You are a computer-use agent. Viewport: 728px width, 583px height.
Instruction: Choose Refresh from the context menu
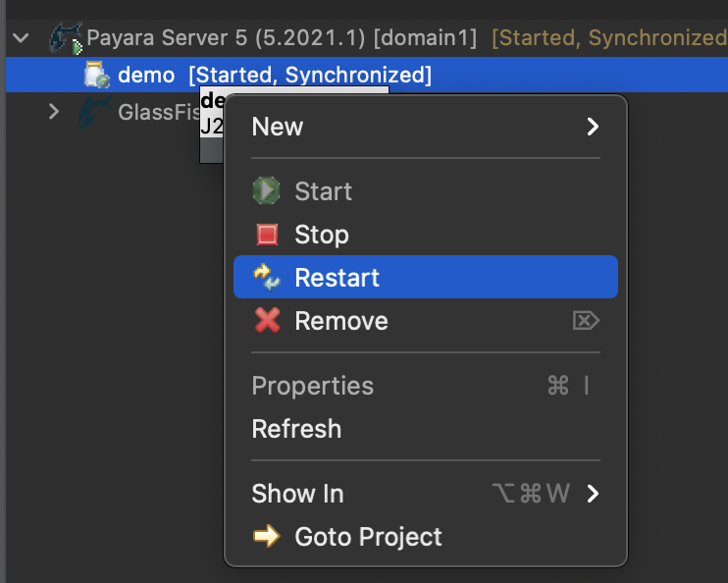[296, 429]
